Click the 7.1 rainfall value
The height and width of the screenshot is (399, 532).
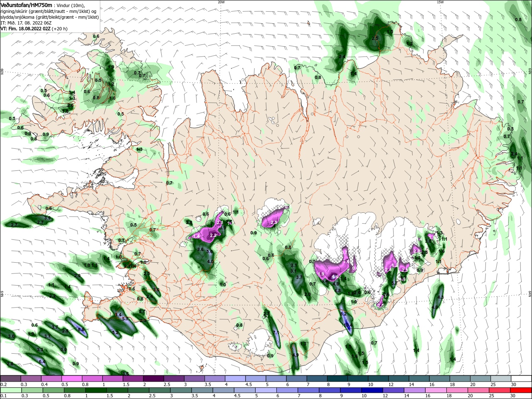click(276, 333)
